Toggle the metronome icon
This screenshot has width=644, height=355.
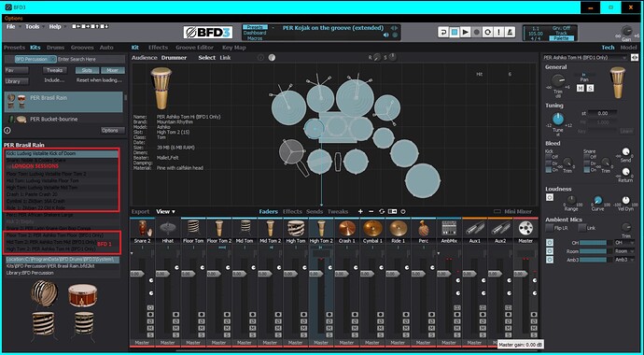coord(510,32)
